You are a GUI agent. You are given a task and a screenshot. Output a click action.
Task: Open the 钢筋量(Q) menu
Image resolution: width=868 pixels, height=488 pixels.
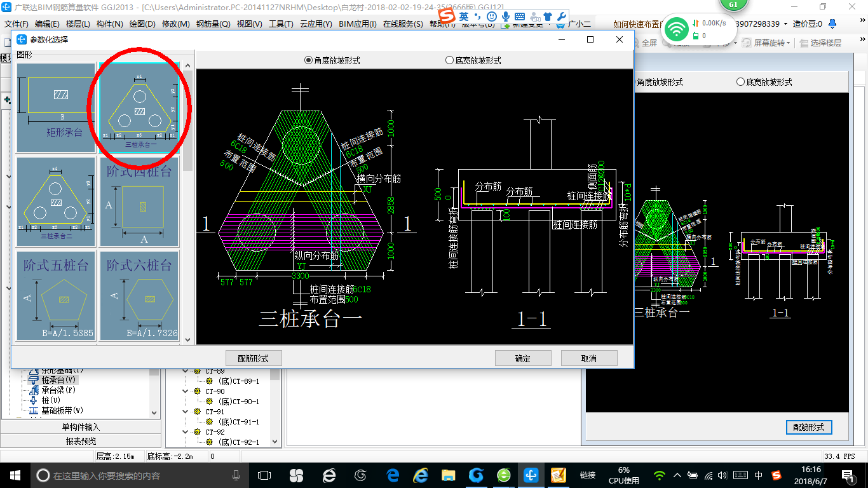coord(213,24)
